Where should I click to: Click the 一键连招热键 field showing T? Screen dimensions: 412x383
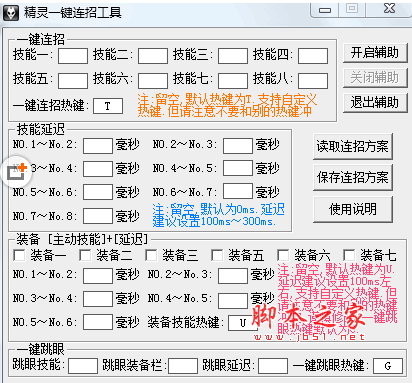(108, 106)
